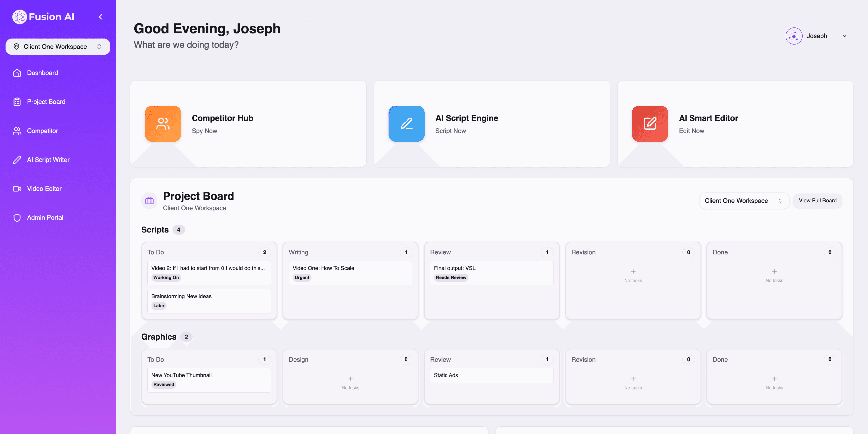
Task: Add a task in Graphics Design column
Action: click(x=350, y=379)
